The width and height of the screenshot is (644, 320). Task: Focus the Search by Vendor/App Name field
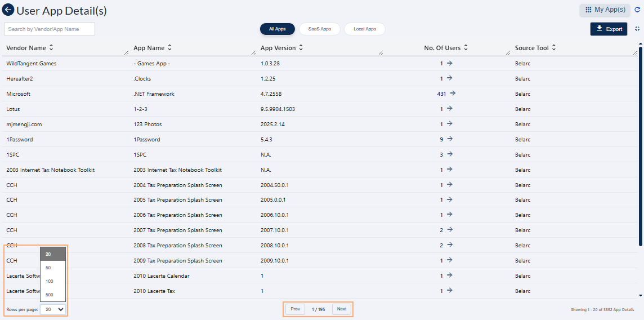50,29
